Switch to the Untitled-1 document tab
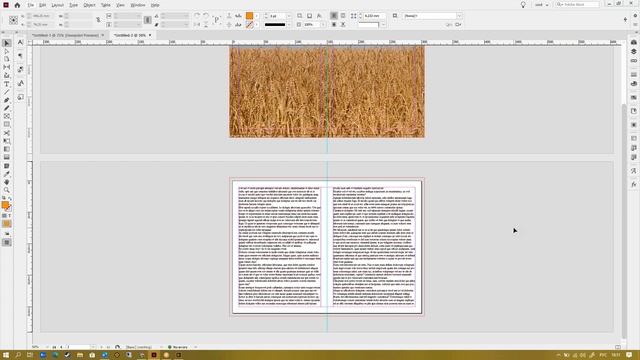This screenshot has width=640, height=360. [x=65, y=36]
